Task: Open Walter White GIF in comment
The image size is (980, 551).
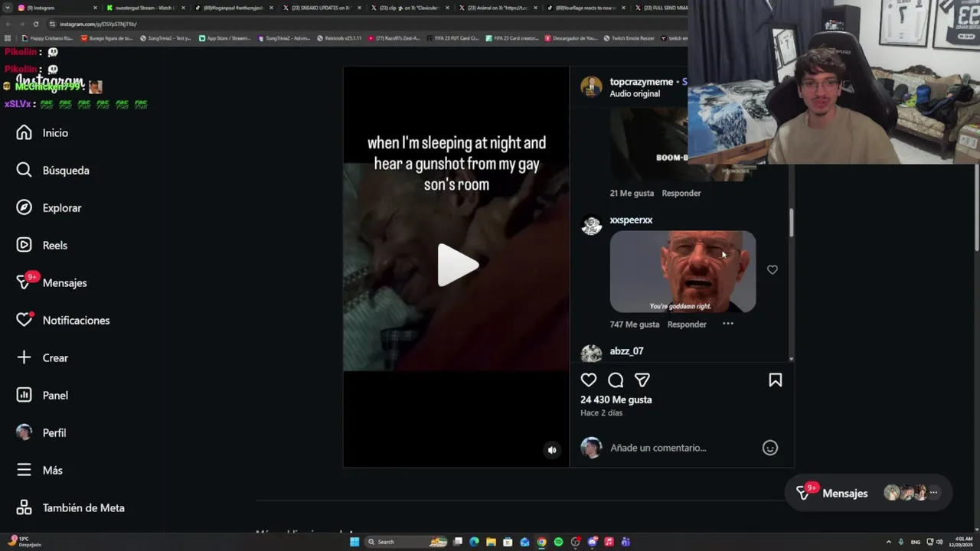Action: (x=683, y=272)
